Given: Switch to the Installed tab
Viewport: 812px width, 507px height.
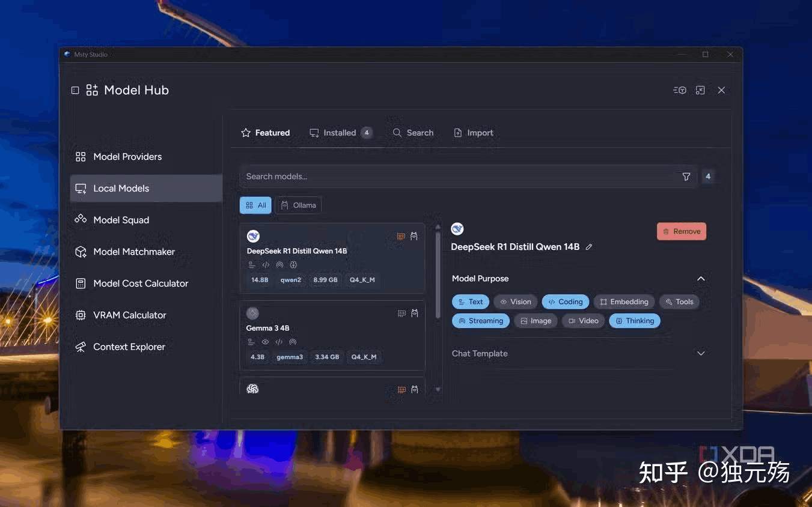Looking at the screenshot, I should tap(341, 133).
